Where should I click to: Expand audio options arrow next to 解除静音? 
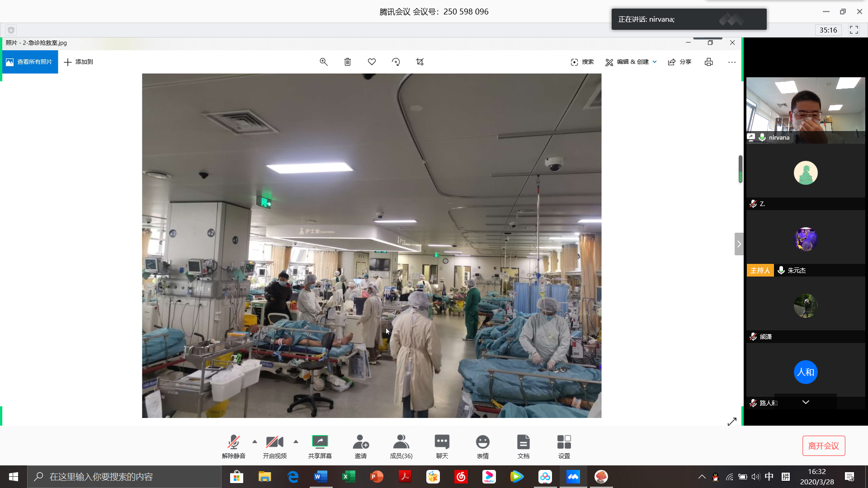(255, 441)
